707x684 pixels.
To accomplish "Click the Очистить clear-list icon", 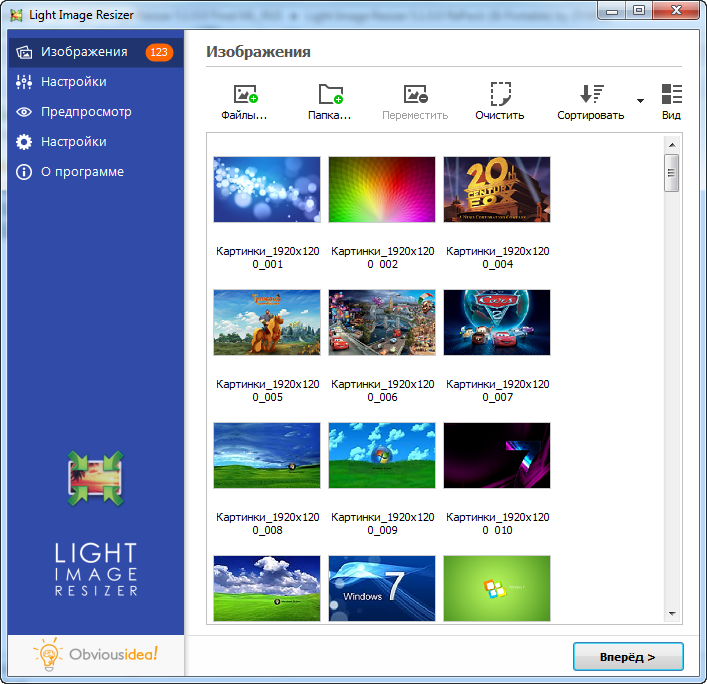I will click(x=500, y=93).
